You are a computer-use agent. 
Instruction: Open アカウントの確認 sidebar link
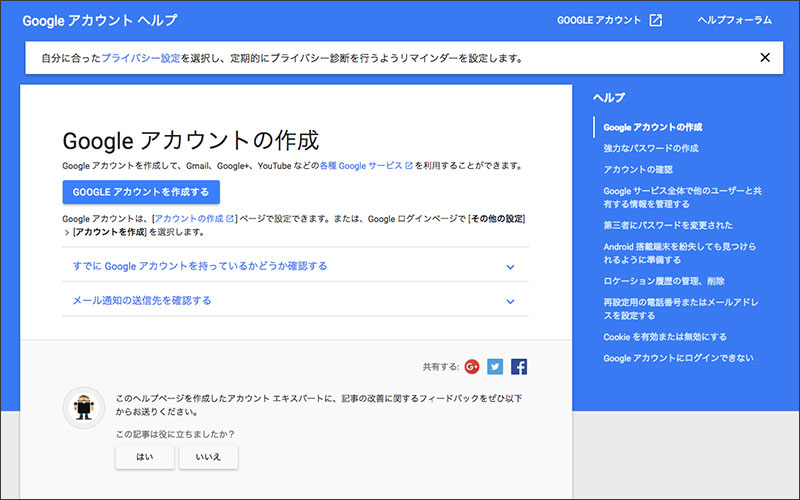point(638,170)
